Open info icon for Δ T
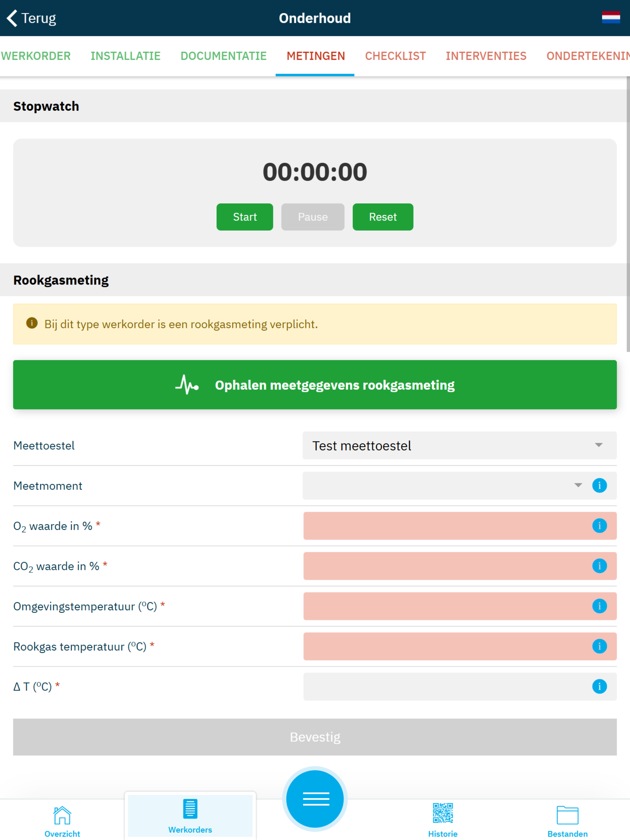This screenshot has height=840, width=630. coord(599,686)
